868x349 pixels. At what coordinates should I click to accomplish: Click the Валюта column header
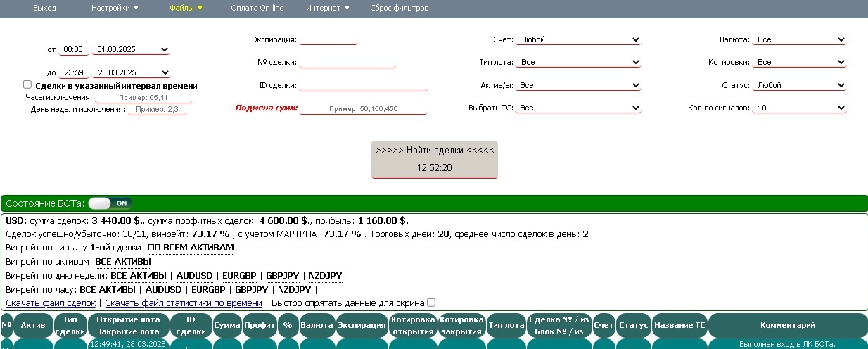pos(317,325)
